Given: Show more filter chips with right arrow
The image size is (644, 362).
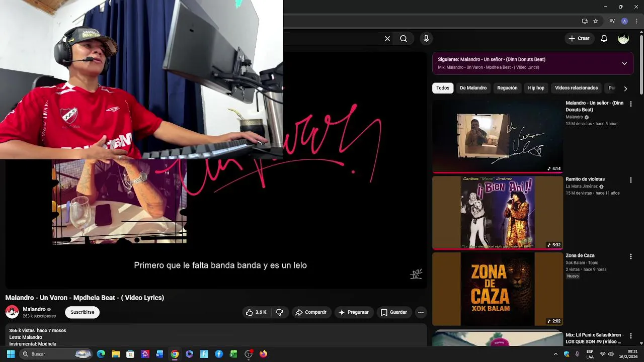Looking at the screenshot, I should point(625,88).
